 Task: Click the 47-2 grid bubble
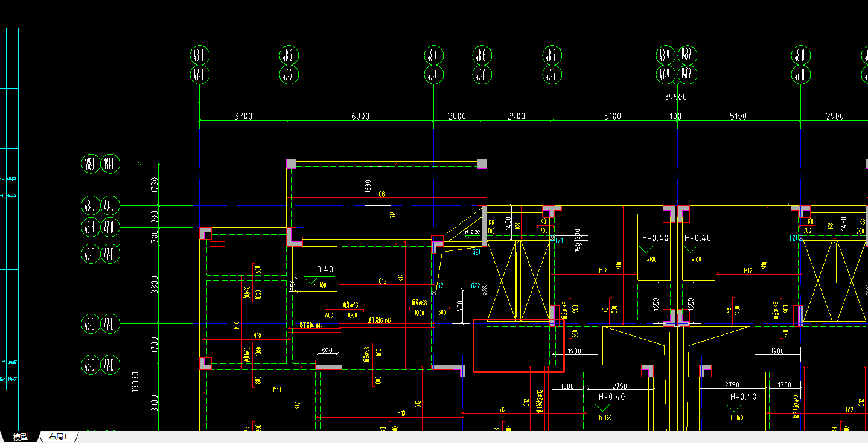(x=289, y=75)
